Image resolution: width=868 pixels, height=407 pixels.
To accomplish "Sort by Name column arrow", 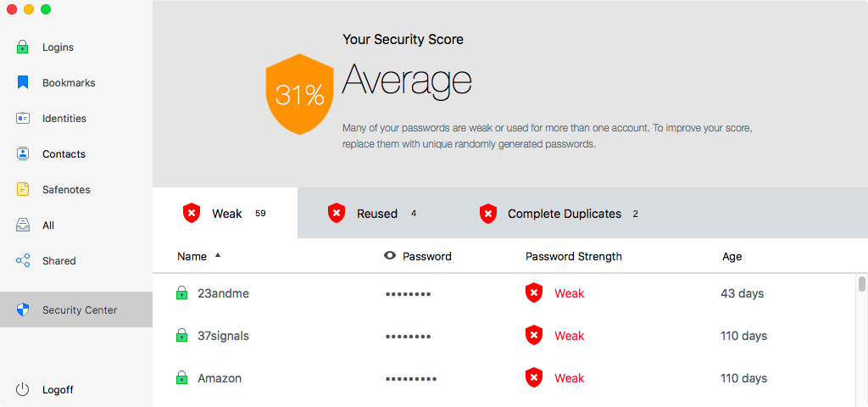I will pos(218,255).
